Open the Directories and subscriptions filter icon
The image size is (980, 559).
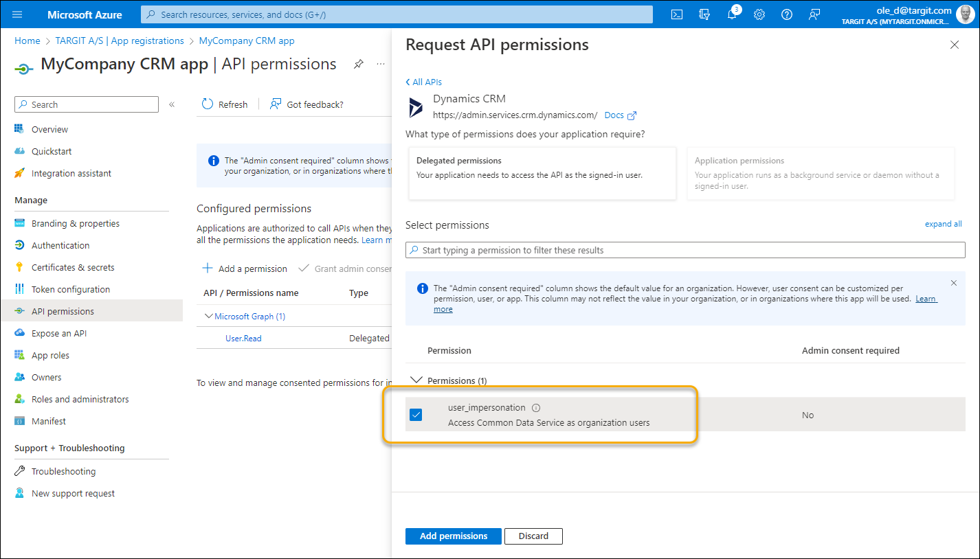tap(704, 14)
